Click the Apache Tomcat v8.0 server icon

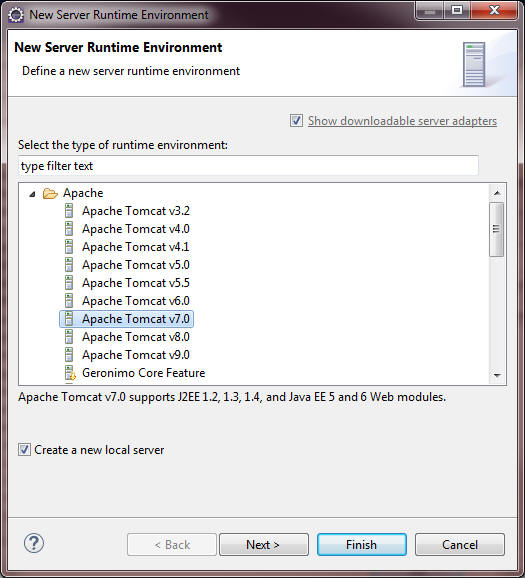(x=69, y=337)
